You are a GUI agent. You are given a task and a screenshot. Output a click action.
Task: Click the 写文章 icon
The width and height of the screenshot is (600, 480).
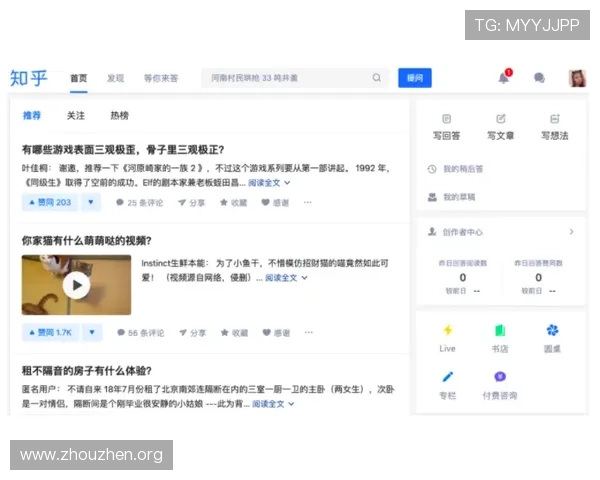(501, 119)
